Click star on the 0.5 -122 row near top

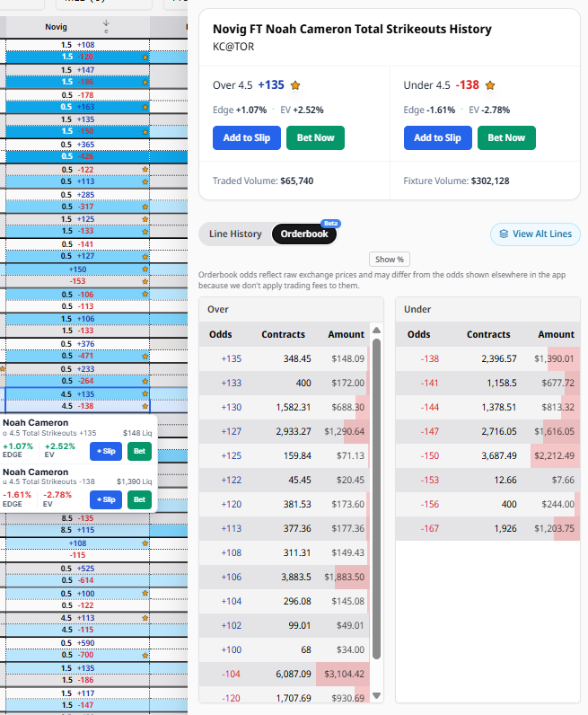pyautogui.click(x=145, y=169)
